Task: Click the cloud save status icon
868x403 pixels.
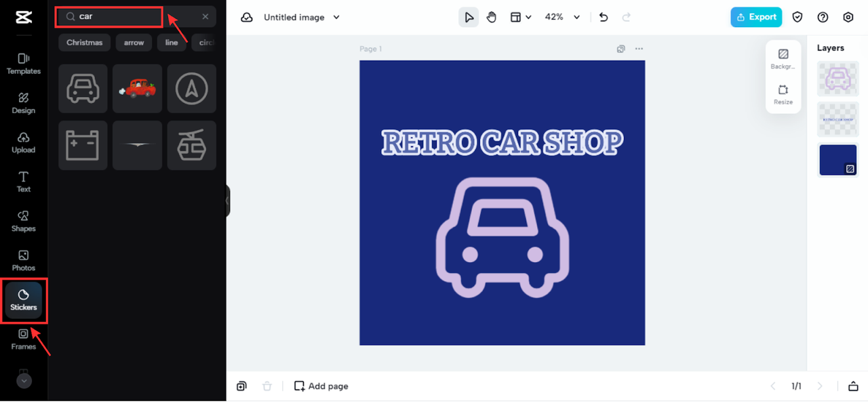Action: tap(247, 17)
